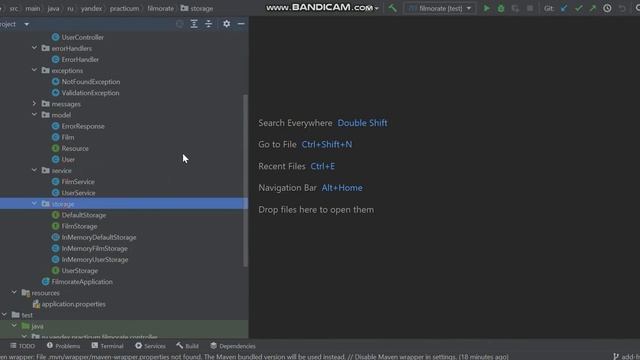Viewport: 640px width, 360px height.
Task: Click 'main' breadcrumb in navigation bar
Action: (33, 8)
